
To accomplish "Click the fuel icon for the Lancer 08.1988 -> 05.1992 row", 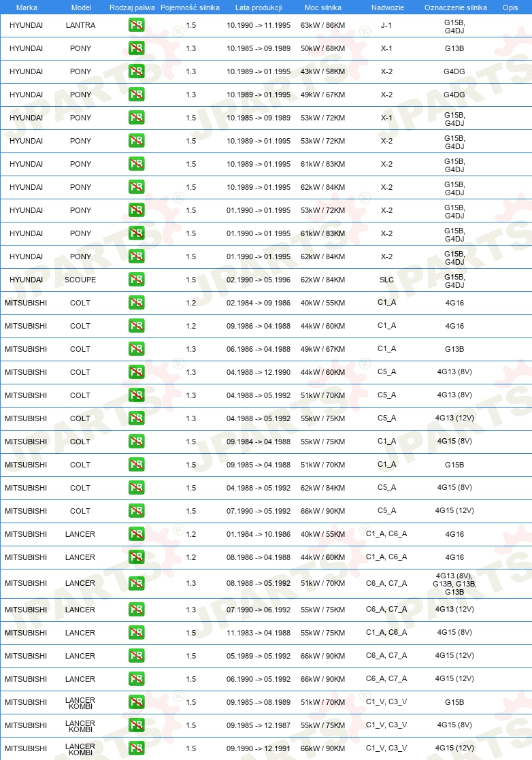I will click(x=137, y=583).
